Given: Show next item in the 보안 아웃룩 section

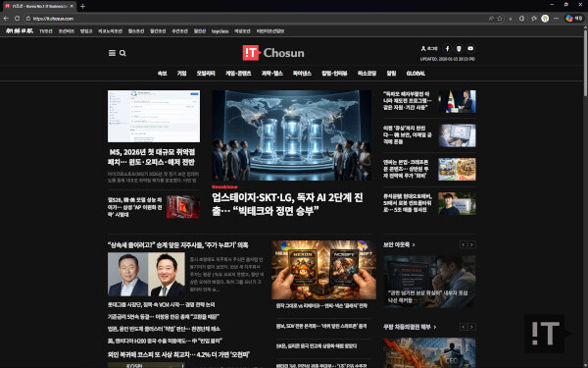Looking at the screenshot, I should (471, 244).
